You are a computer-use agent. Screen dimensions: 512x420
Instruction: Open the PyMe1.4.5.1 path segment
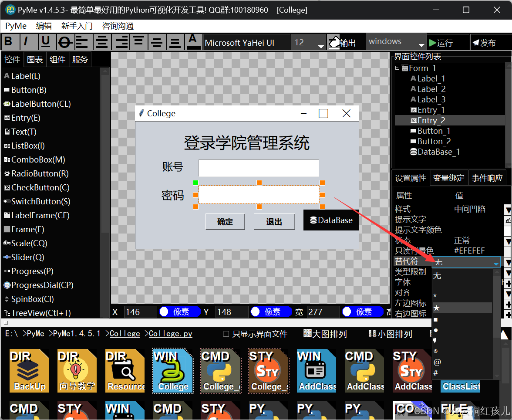pos(77,334)
